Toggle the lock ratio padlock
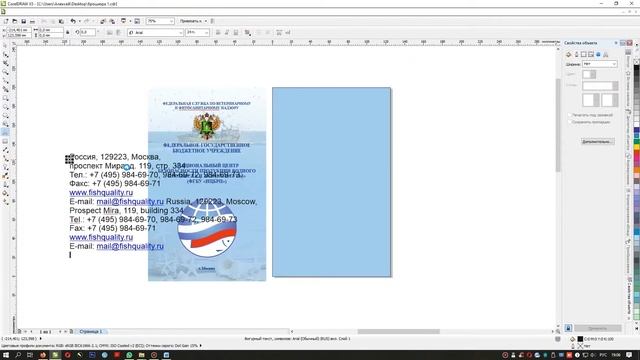This screenshot has height=360, width=640. pyautogui.click(x=67, y=32)
